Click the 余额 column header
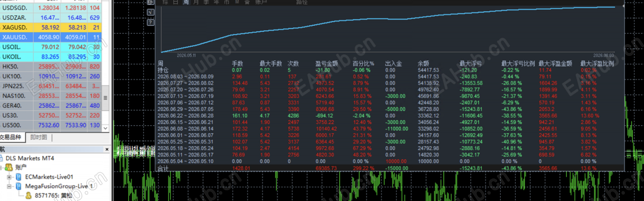Image resolution: width=644 pixels, height=201 pixels. (423, 63)
